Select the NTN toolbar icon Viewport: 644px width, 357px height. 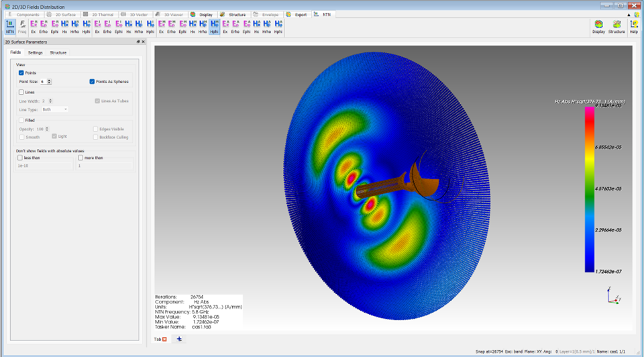point(10,26)
